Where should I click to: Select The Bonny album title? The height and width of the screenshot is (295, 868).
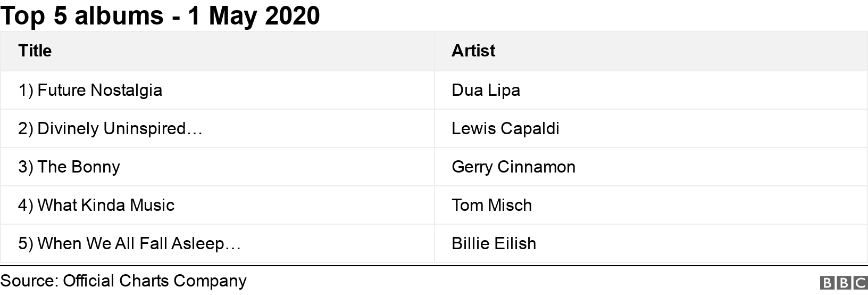click(x=78, y=167)
